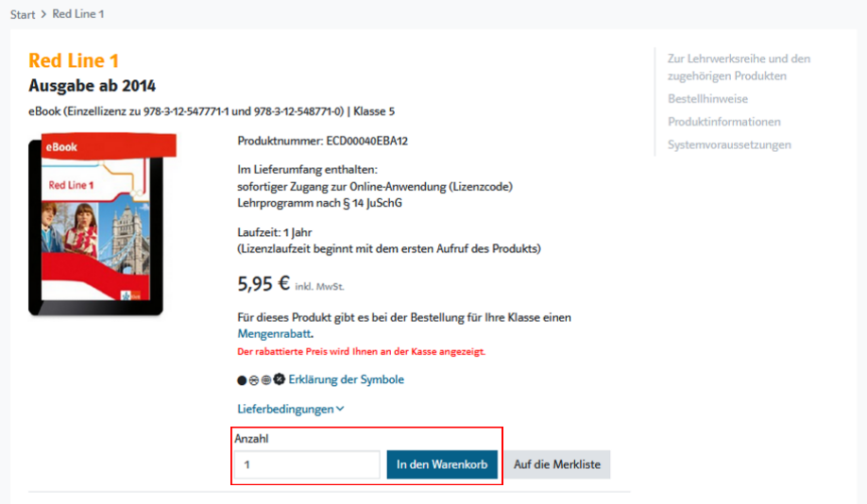867x504 pixels.
Task: Click the second circular symbol icon
Action: coord(254,380)
